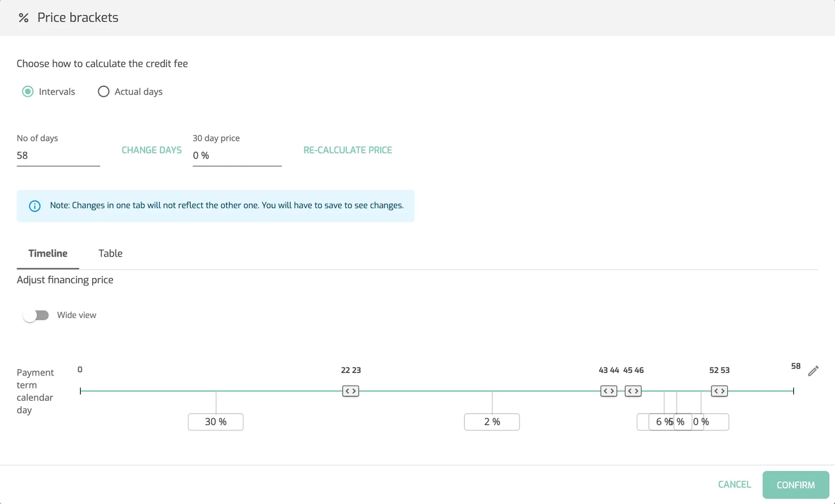Click the No of days input field
The image size is (835, 504).
coord(58,155)
